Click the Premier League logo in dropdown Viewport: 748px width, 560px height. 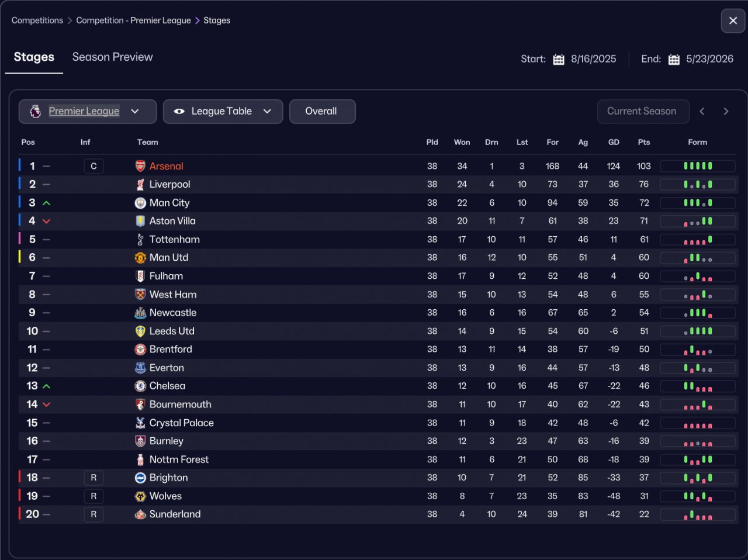pos(36,111)
